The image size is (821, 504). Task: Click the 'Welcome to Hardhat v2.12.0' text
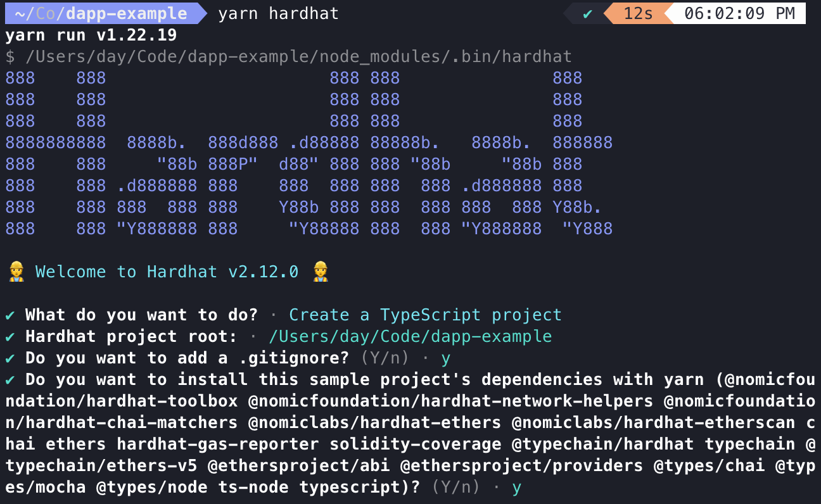167,272
